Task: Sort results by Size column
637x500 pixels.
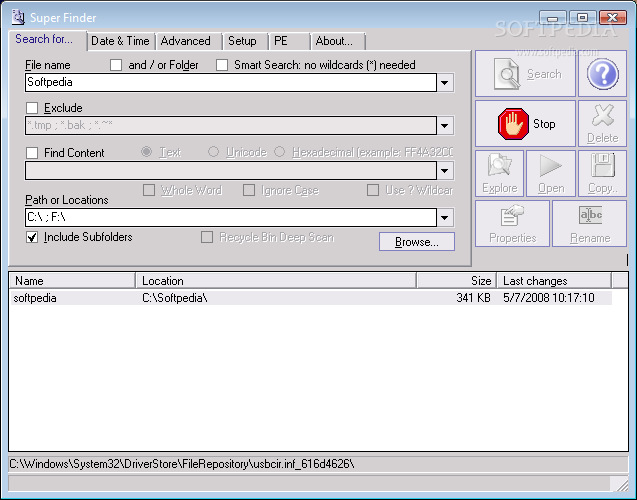Action: coord(457,281)
